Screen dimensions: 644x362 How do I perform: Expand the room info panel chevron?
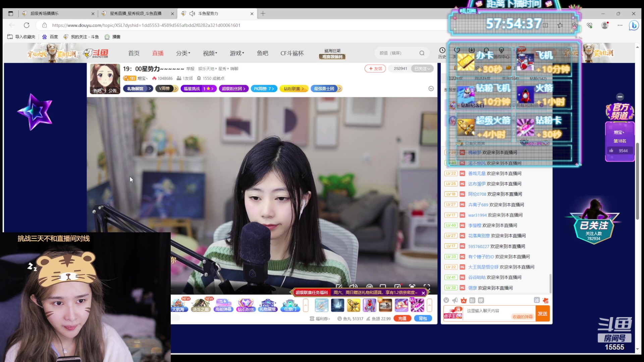click(431, 88)
